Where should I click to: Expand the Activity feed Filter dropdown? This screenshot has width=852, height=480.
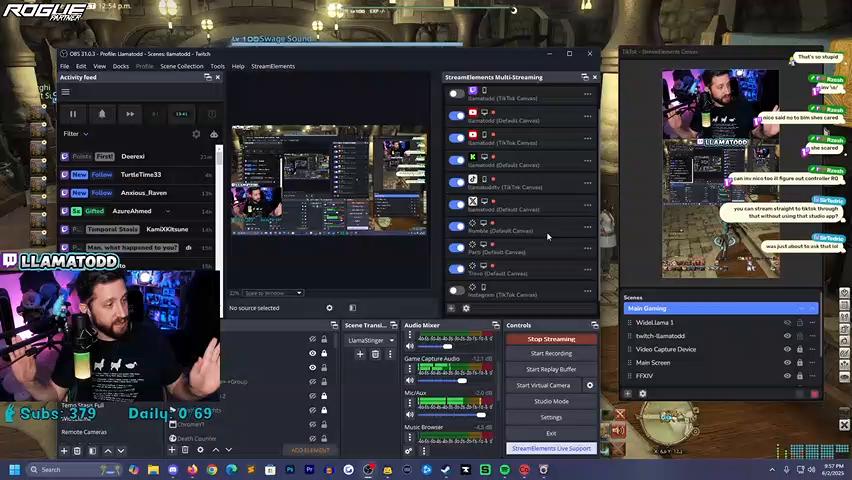click(76, 134)
